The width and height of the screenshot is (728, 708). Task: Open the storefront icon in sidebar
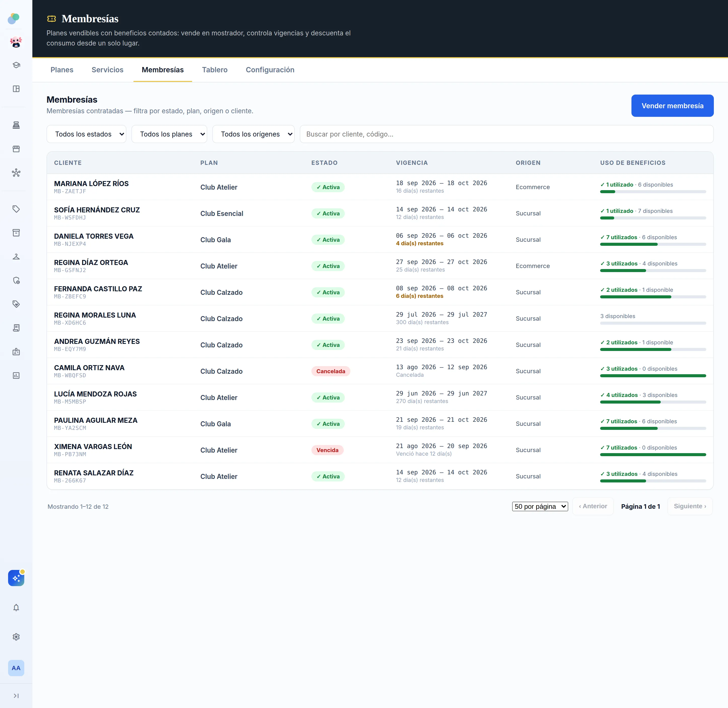16,149
